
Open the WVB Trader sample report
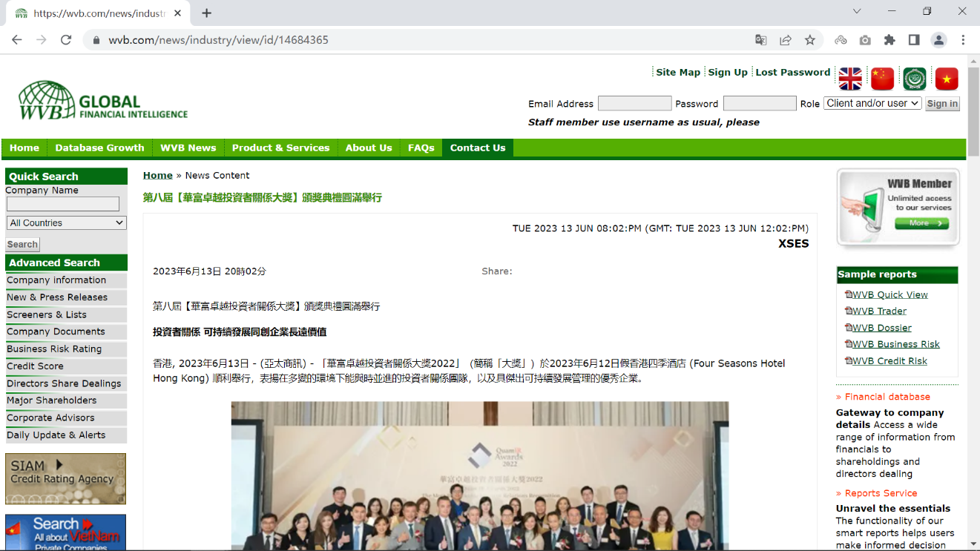pos(879,311)
